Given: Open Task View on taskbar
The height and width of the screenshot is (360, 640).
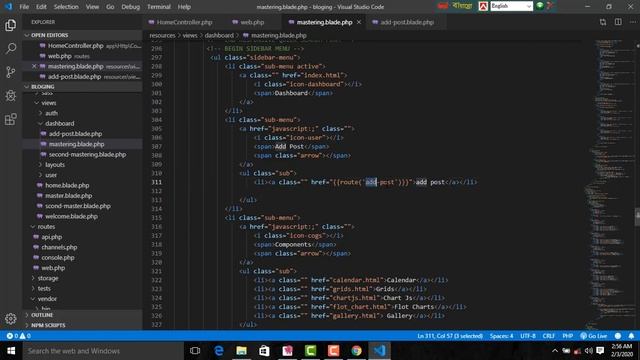Looking at the screenshot, I should 195,351.
